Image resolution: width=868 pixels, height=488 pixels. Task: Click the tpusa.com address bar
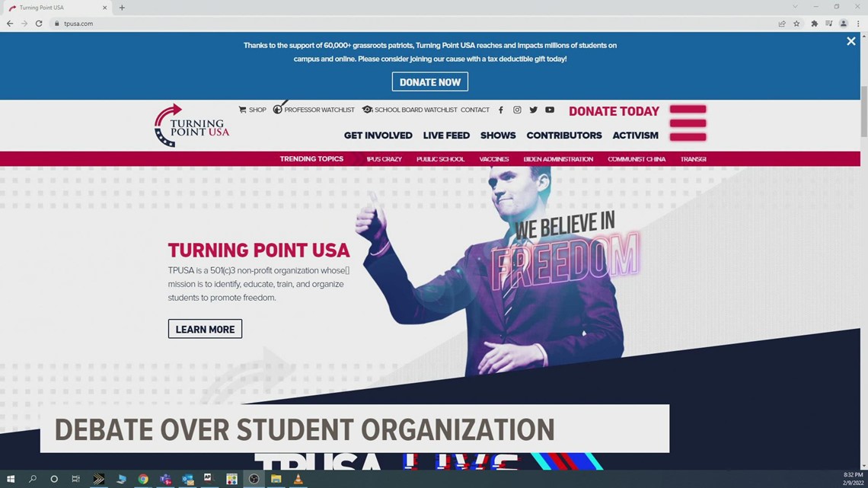click(x=410, y=24)
